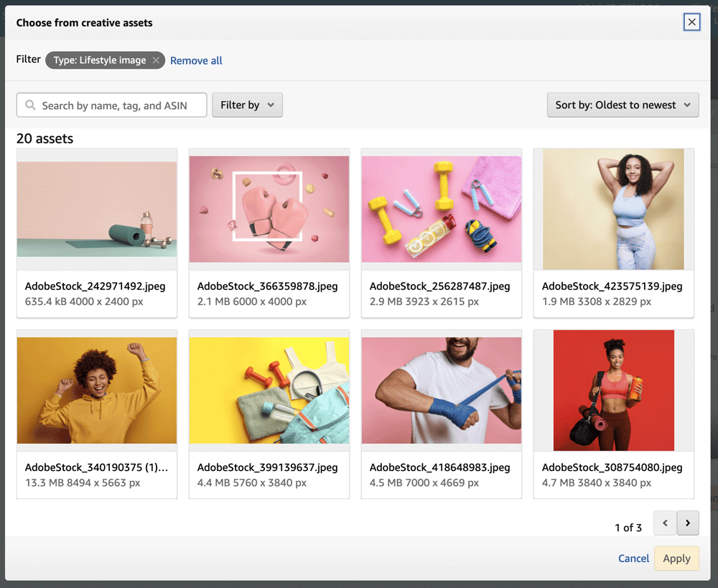Image resolution: width=718 pixels, height=588 pixels.
Task: Click the Apply button
Action: [x=676, y=559]
